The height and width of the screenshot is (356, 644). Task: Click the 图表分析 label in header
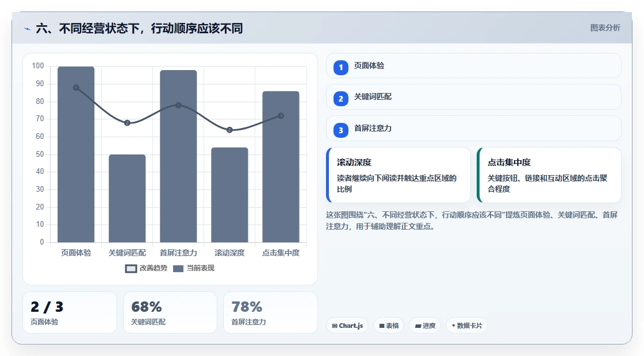(605, 28)
